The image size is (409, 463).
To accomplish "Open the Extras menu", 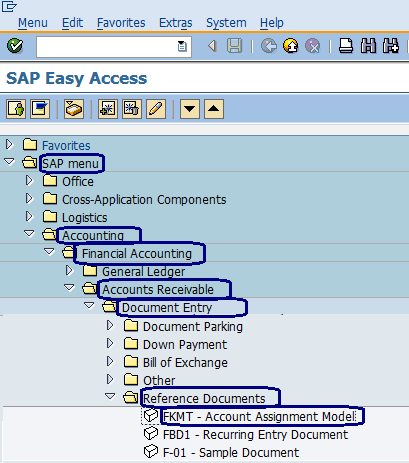I will 176,23.
